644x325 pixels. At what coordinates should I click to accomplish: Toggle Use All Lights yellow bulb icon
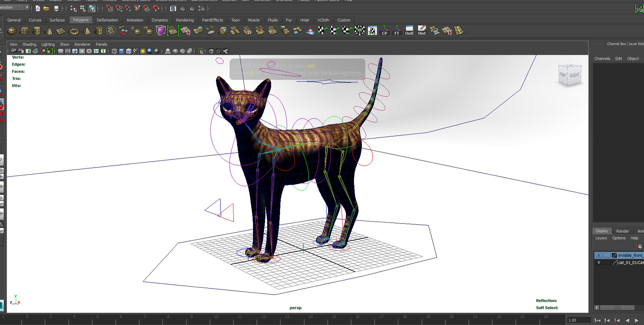click(x=143, y=51)
